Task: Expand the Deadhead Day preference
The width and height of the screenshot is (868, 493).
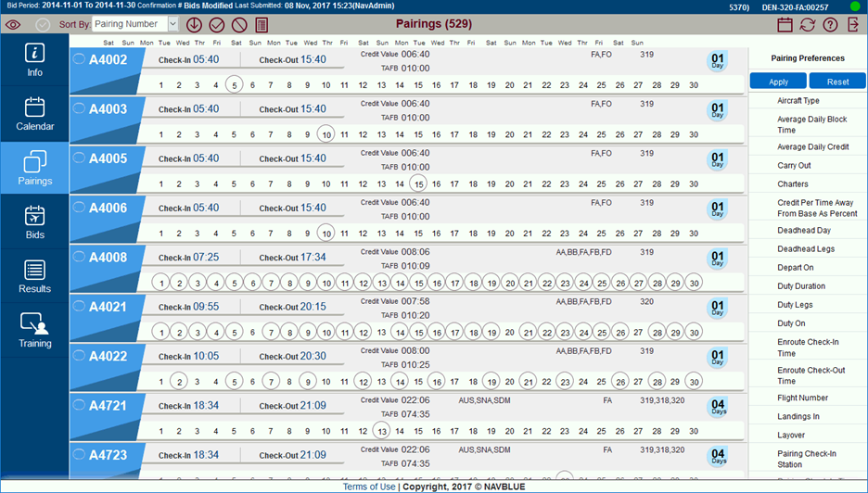Action: pyautogui.click(x=804, y=230)
